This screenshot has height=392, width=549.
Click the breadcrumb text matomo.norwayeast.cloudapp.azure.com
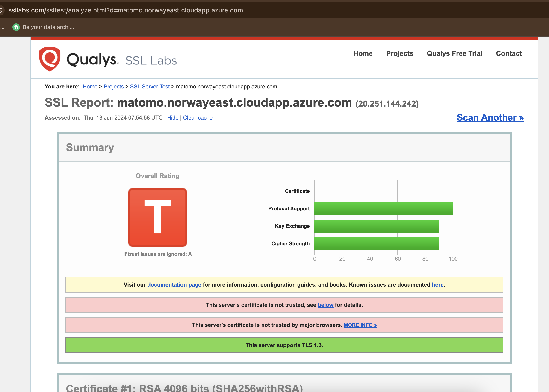coord(226,86)
